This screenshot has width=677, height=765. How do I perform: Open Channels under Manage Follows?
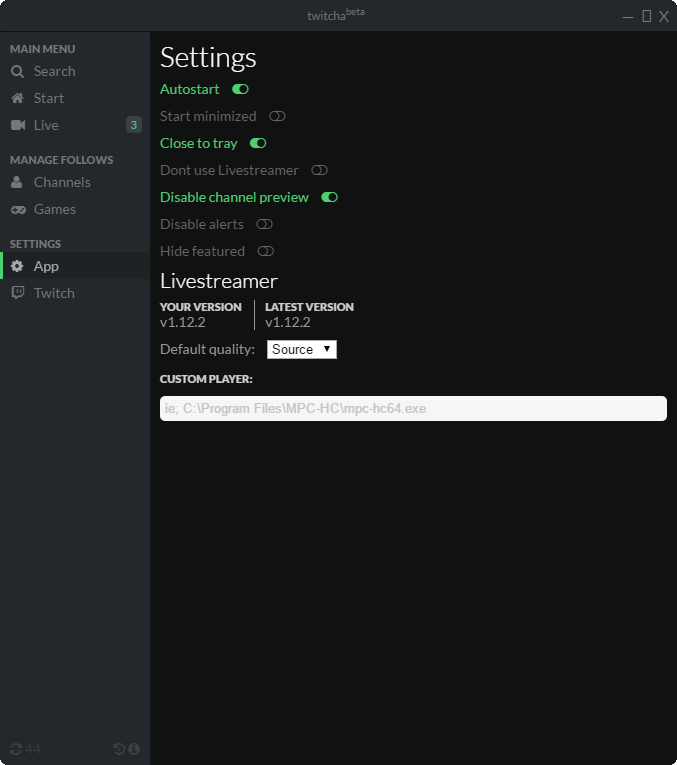coord(75,182)
